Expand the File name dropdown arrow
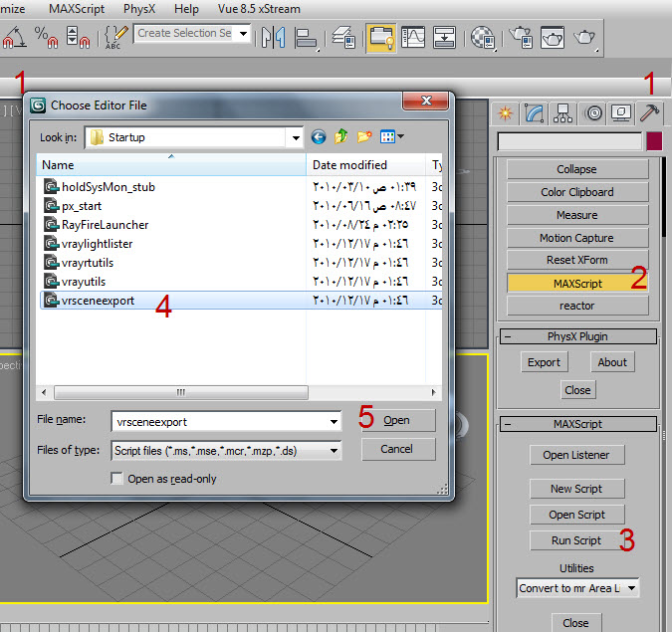The image size is (672, 632). (334, 422)
